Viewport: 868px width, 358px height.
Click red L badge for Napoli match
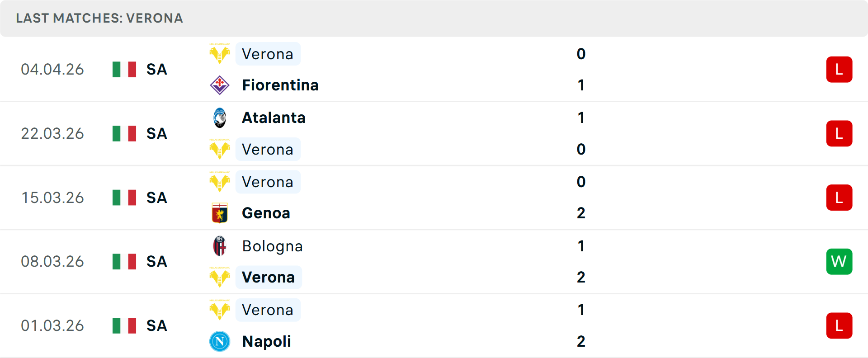click(839, 325)
